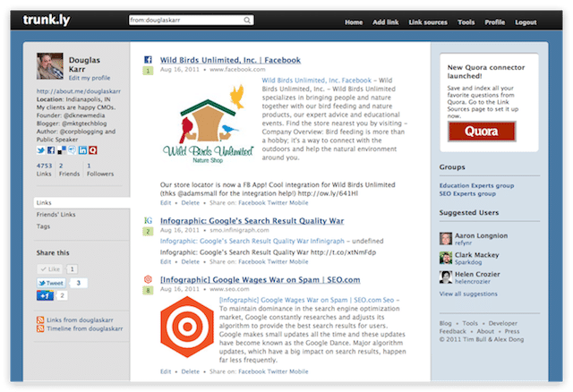This screenshot has height=392, width=573.
Task: Open Douglas Karr's profile photo
Action: click(50, 66)
